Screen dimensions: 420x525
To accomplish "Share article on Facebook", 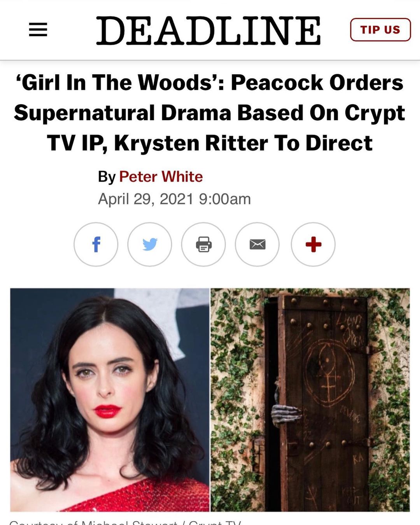I will click(x=96, y=244).
